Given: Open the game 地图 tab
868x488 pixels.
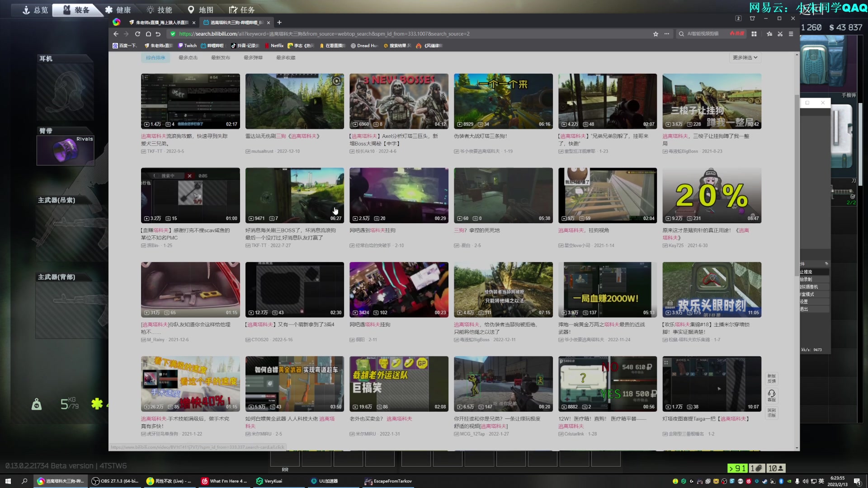Looking at the screenshot, I should 200,10.
